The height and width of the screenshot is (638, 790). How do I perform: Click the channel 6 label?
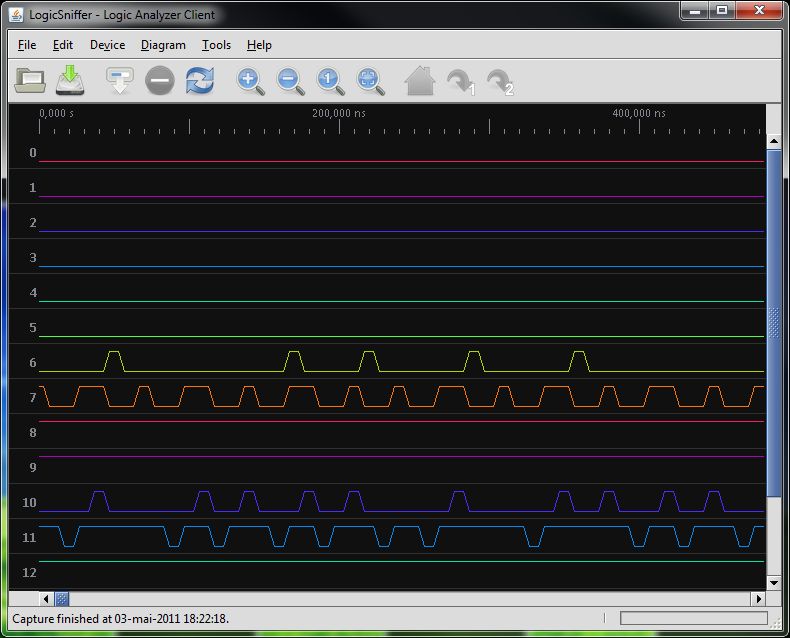click(x=33, y=363)
